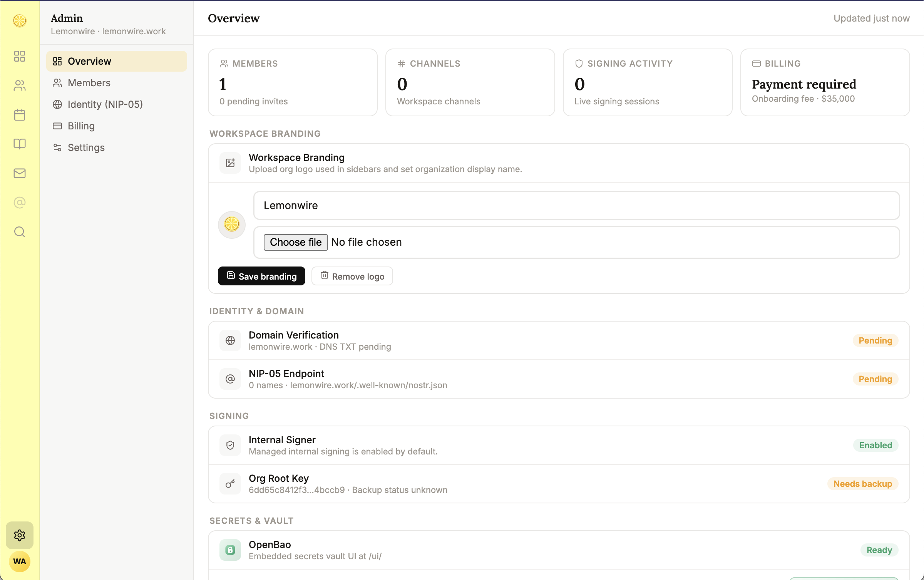Image resolution: width=924 pixels, height=580 pixels.
Task: Open the search magnifier icon in rail
Action: (x=20, y=232)
